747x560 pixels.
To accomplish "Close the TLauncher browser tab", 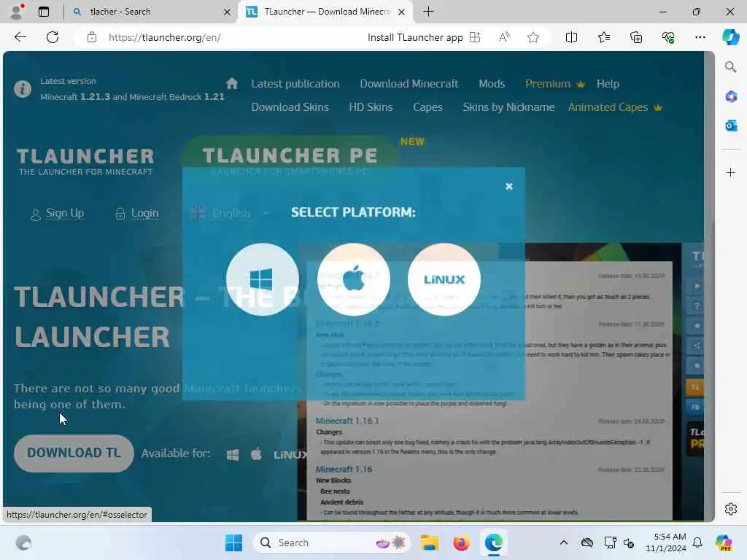I will (402, 12).
